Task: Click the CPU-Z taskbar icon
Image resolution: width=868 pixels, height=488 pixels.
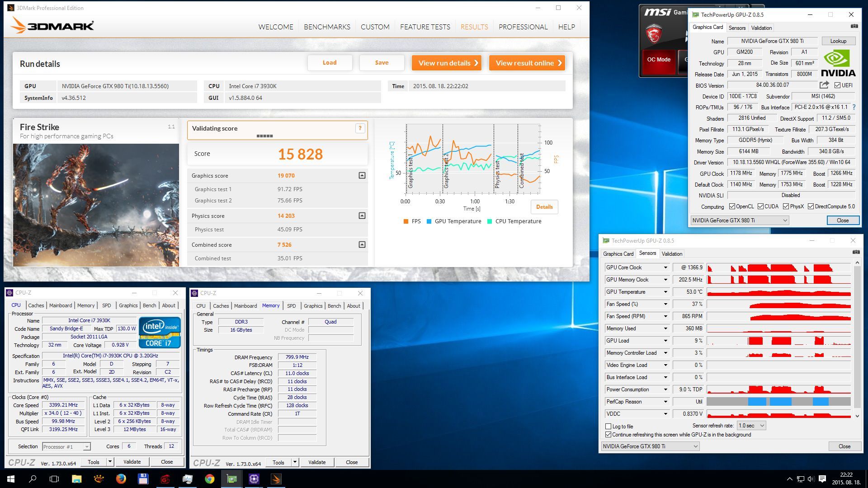Action: [x=254, y=479]
